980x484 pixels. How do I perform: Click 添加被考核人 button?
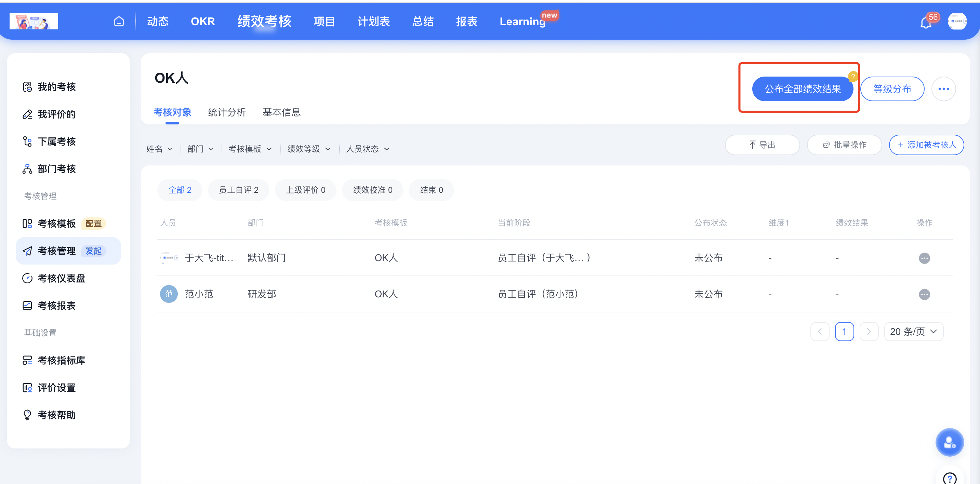926,145
